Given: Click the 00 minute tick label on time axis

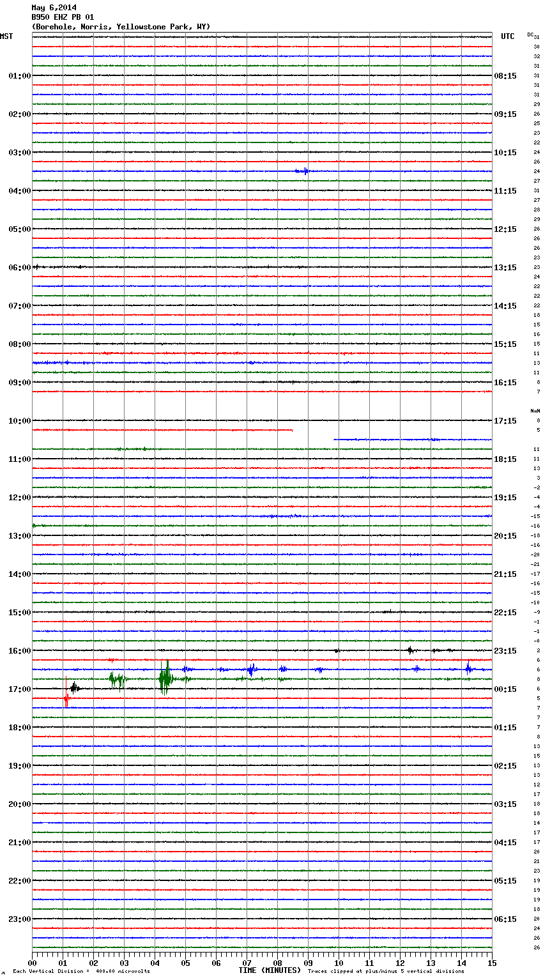Looking at the screenshot, I should click(x=33, y=963).
